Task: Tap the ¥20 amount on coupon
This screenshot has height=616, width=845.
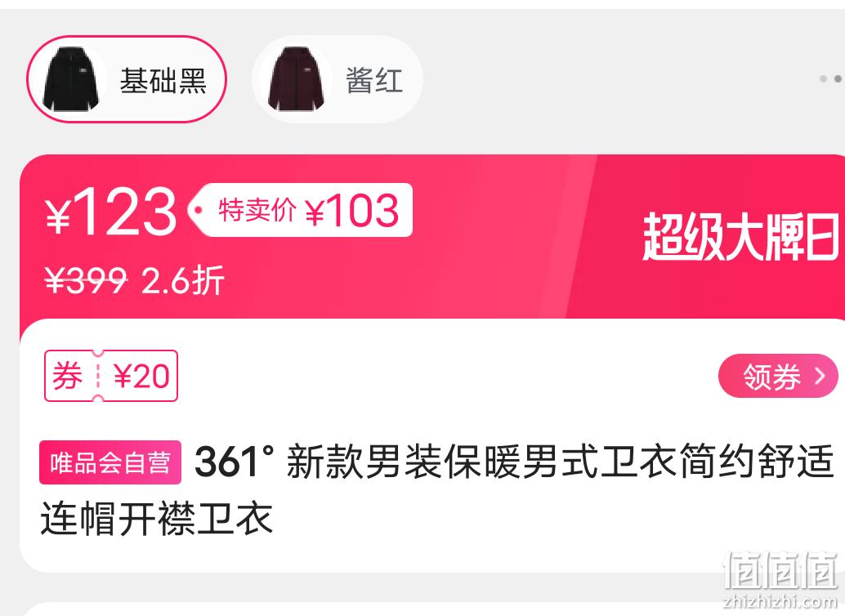Action: (x=141, y=376)
